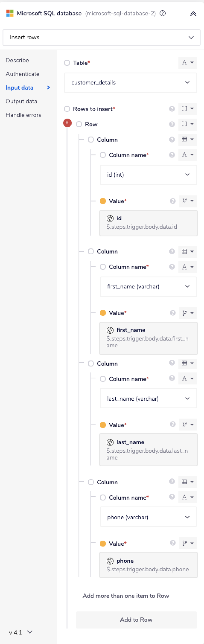Toggle the radio circle next to Row
The image size is (204, 644).
pyautogui.click(x=79, y=124)
